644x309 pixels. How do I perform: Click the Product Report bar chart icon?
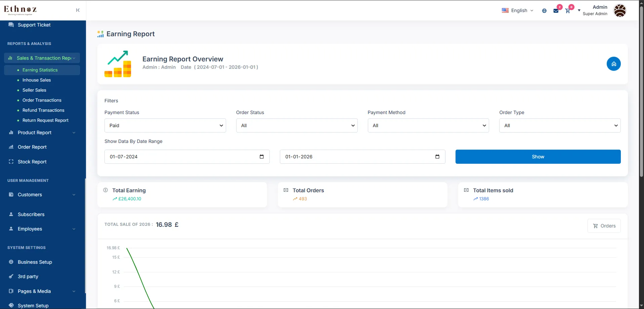(x=11, y=133)
